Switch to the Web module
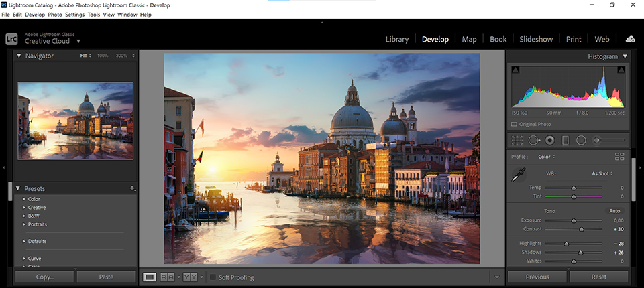 [602, 39]
